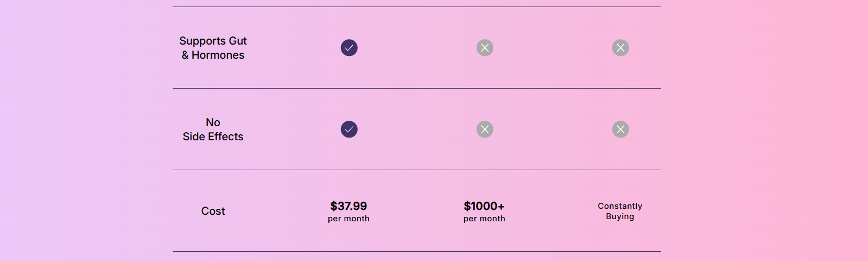Viewport: 868px width, 261px height.
Task: Click middle-column gray X in No Side Effects row
Action: click(485, 129)
